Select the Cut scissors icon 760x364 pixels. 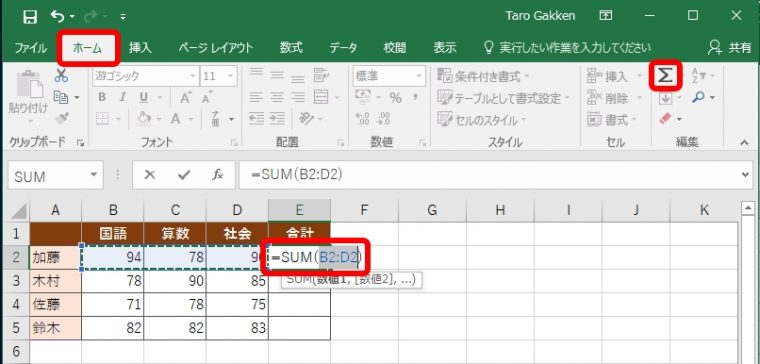(62, 76)
